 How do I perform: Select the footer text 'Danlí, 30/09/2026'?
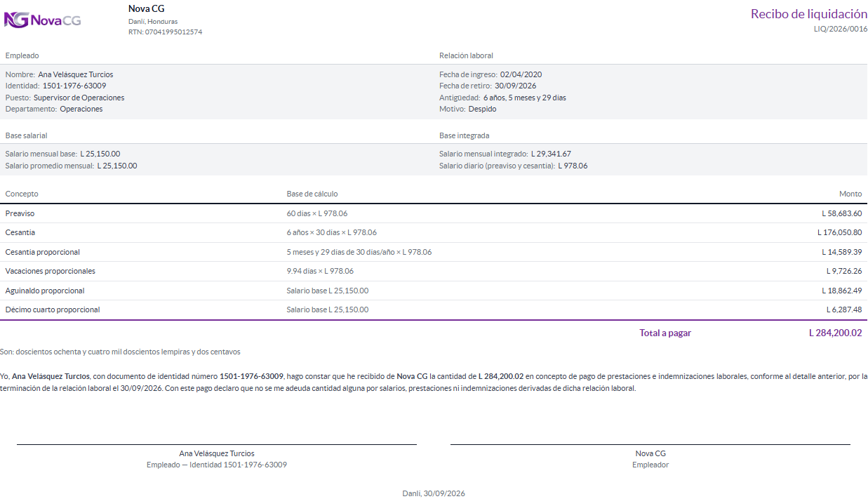coord(434,493)
